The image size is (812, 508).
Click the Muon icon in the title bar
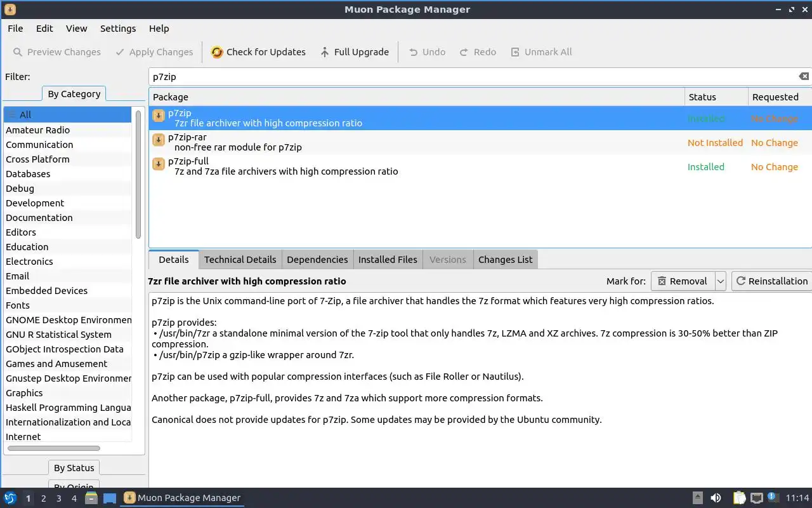(10, 10)
